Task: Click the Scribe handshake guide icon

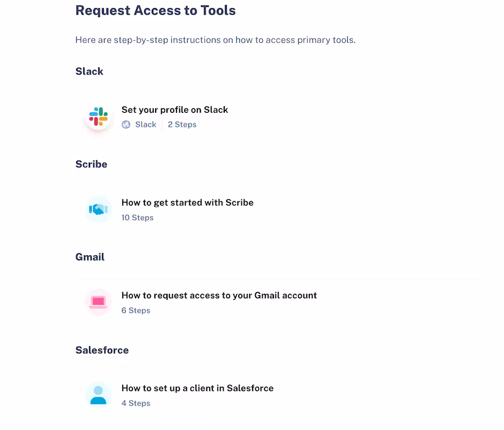Action: pyautogui.click(x=98, y=209)
